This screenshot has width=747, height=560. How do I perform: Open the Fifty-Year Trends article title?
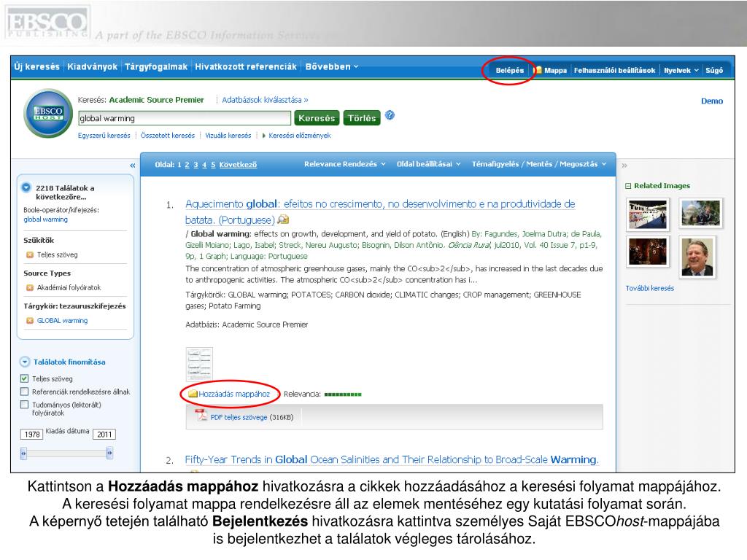(x=392, y=459)
